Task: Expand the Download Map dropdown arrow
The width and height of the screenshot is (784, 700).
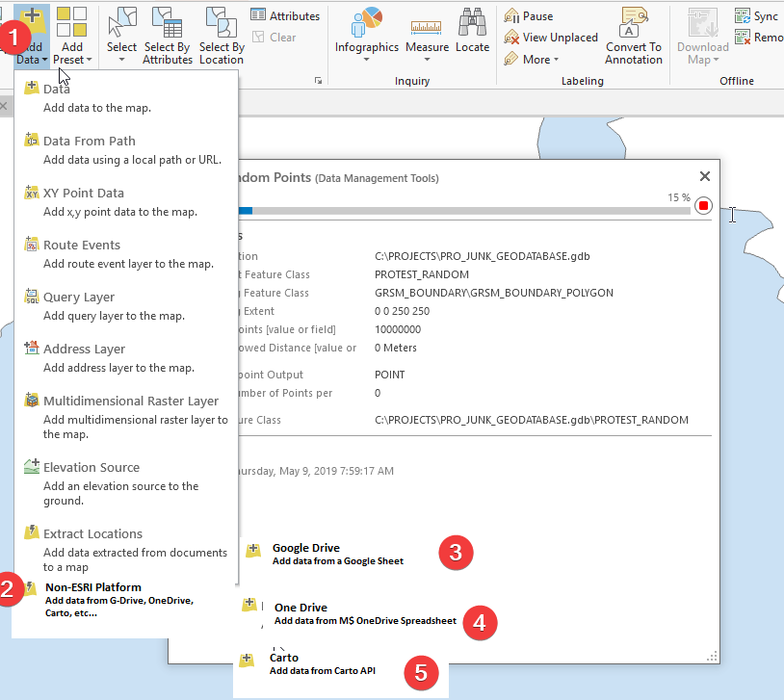Action: pos(716,60)
